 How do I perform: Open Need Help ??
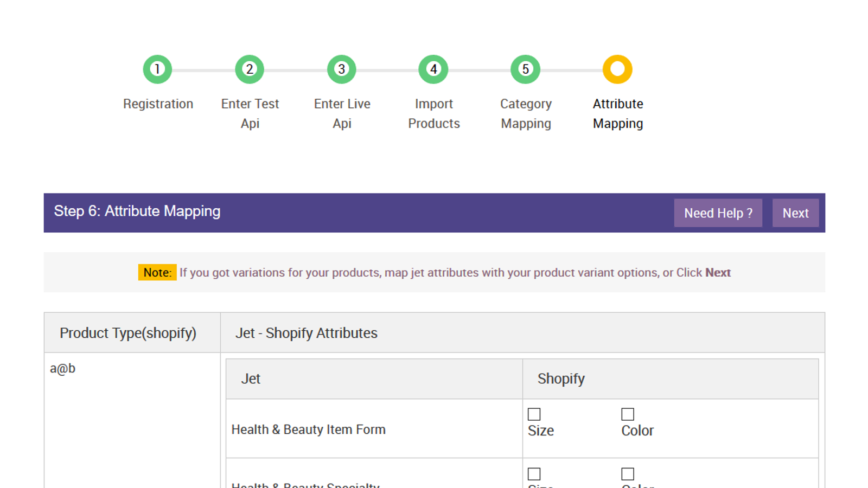point(718,213)
